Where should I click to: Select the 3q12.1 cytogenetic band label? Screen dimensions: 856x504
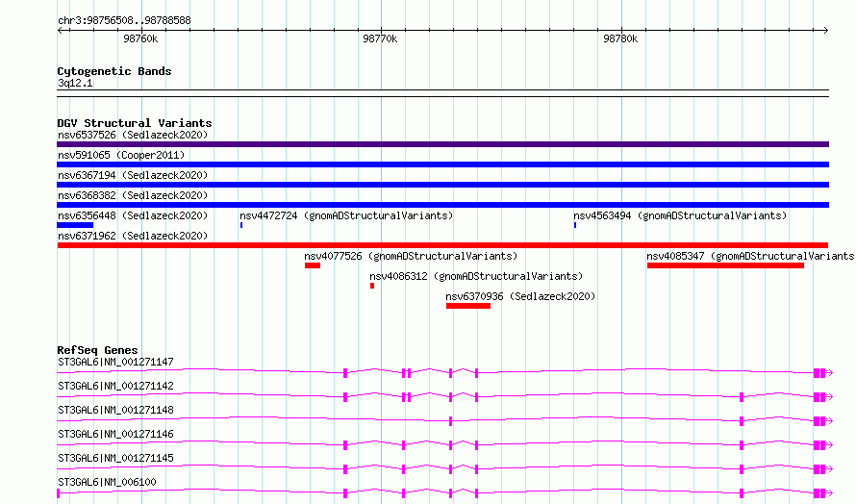coord(75,83)
